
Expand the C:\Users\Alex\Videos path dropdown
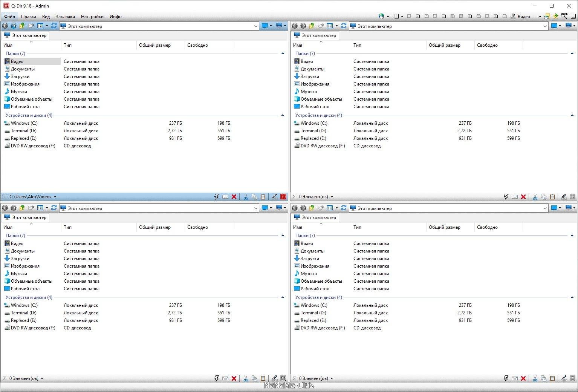(55, 197)
